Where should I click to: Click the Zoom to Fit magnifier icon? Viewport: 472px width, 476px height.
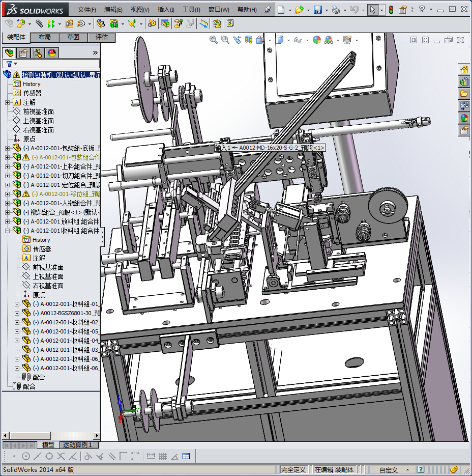(x=214, y=40)
